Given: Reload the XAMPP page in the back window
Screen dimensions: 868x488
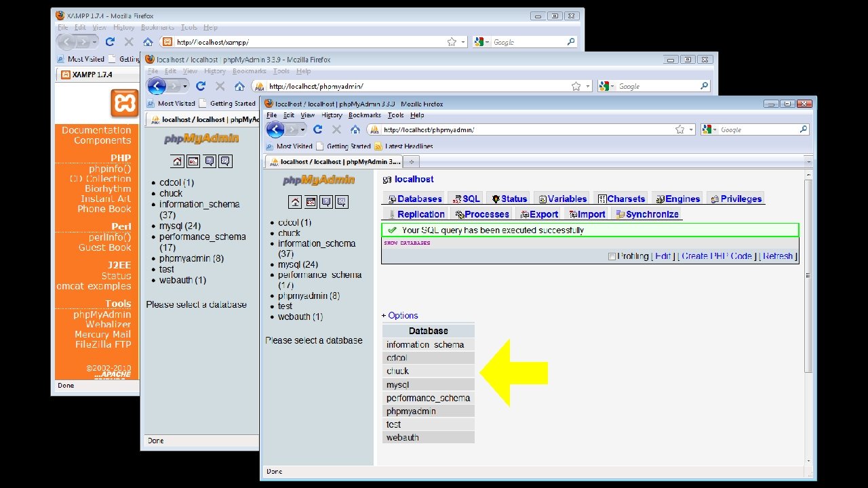Looking at the screenshot, I should pos(110,42).
